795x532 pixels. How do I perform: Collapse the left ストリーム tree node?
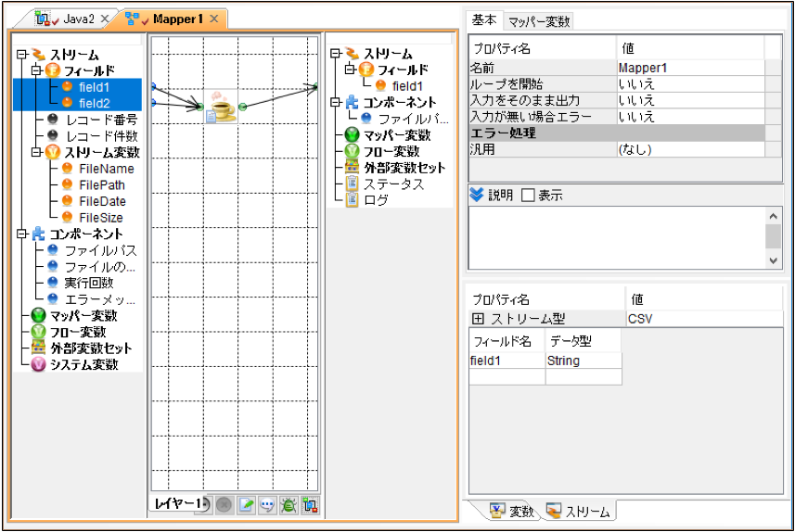pos(21,54)
